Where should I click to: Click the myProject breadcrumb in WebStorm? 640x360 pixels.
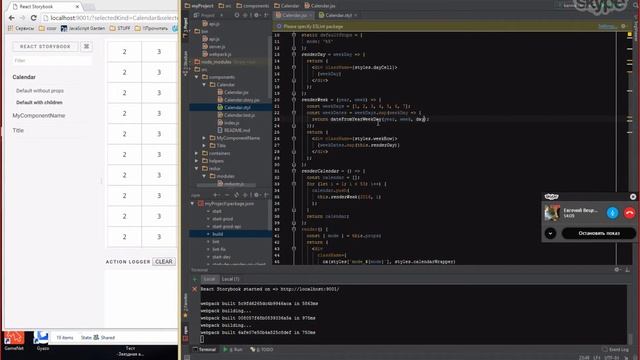tap(199, 6)
